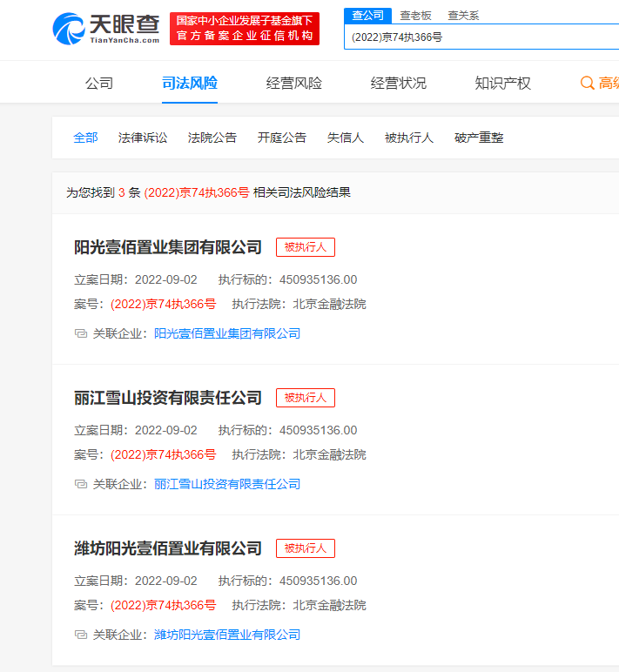Filter by 开庭公告
Screen dimensions: 619x672
(x=281, y=138)
